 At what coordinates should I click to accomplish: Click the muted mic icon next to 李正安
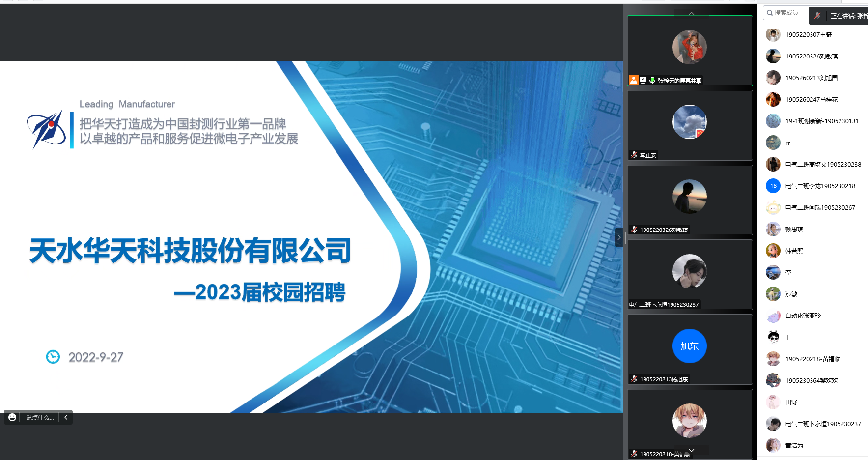[634, 155]
